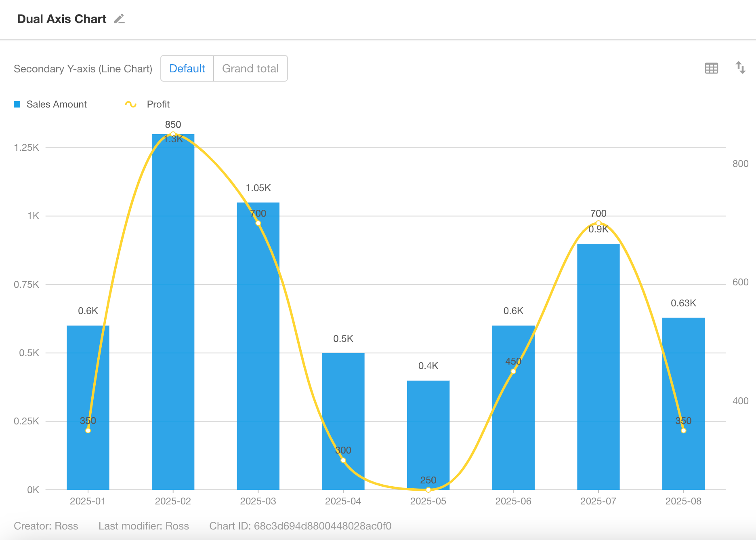Screen dimensions: 756x540
Task: Click the profit point at 2025-01
Action: coord(88,430)
